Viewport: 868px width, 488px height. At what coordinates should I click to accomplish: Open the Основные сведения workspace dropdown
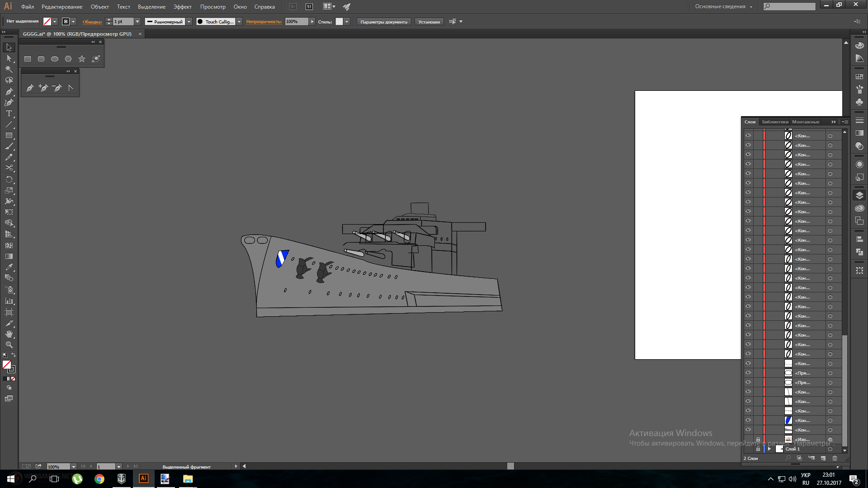point(724,7)
